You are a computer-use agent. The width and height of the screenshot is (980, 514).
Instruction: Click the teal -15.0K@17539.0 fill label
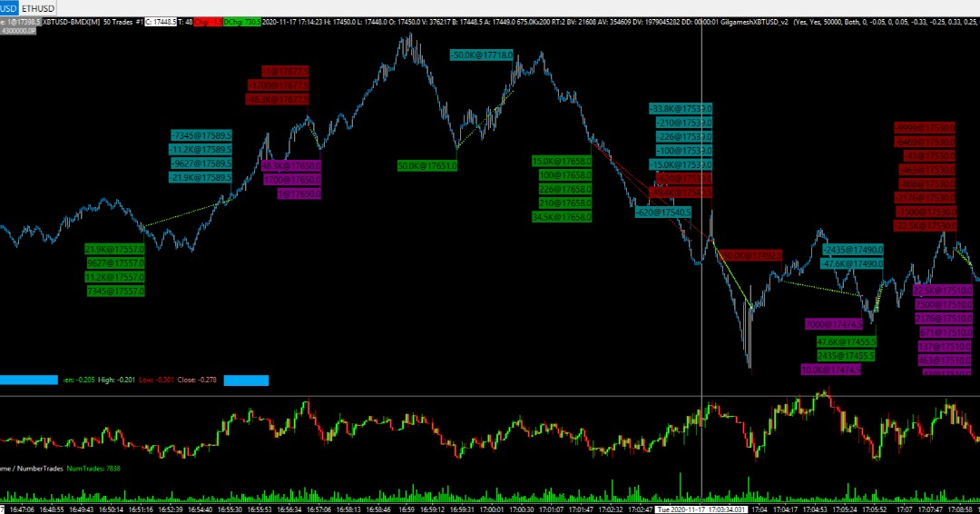(x=681, y=165)
